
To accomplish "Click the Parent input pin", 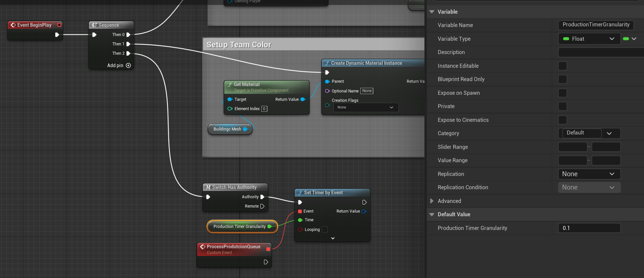I will [x=327, y=81].
